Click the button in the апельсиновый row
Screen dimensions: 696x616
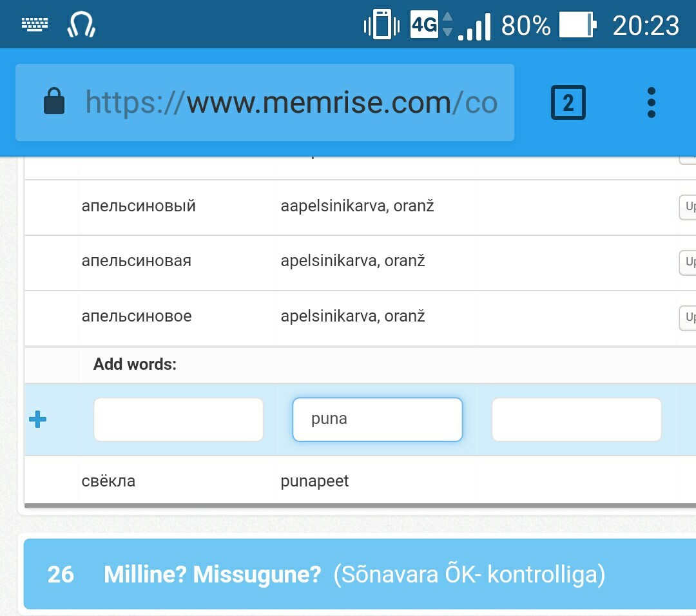688,207
